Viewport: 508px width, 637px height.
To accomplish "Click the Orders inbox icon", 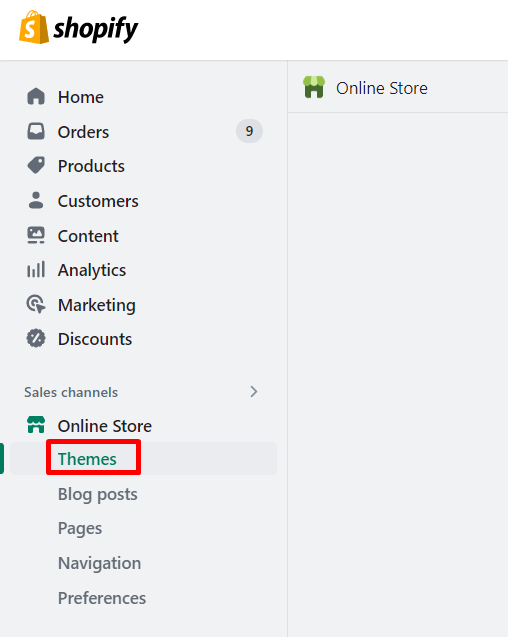I will tap(36, 131).
